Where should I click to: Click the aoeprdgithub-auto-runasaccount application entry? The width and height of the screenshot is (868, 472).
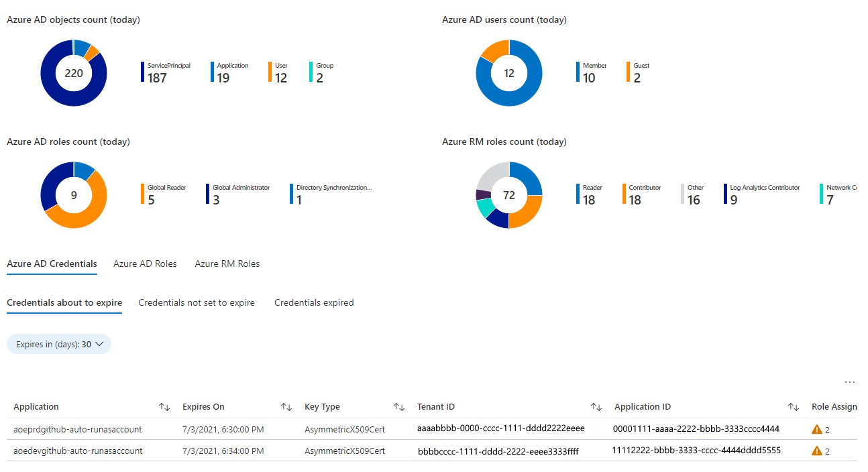pyautogui.click(x=76, y=428)
